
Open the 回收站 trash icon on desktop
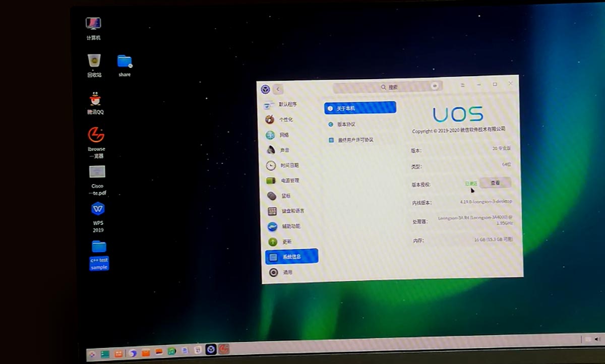(x=94, y=66)
